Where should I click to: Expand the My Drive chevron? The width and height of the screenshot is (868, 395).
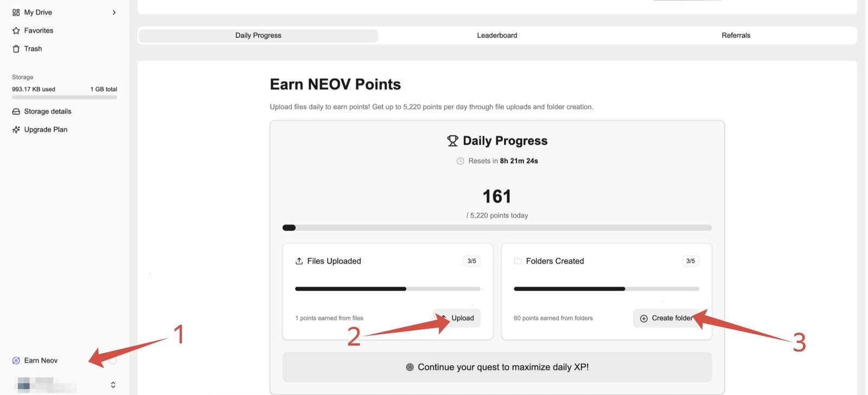114,12
